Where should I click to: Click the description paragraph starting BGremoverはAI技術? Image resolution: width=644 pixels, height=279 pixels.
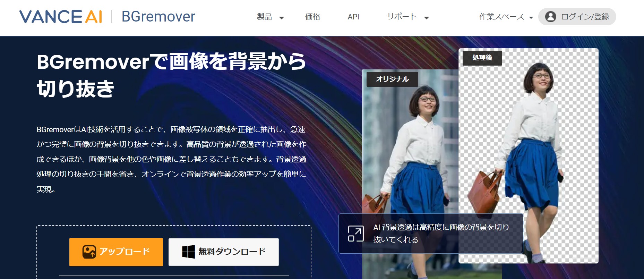click(x=171, y=159)
